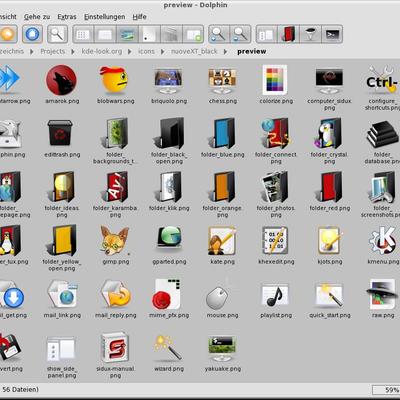Select the folder_crystal.png icon
The height and width of the screenshot is (400, 400).
click(328, 133)
